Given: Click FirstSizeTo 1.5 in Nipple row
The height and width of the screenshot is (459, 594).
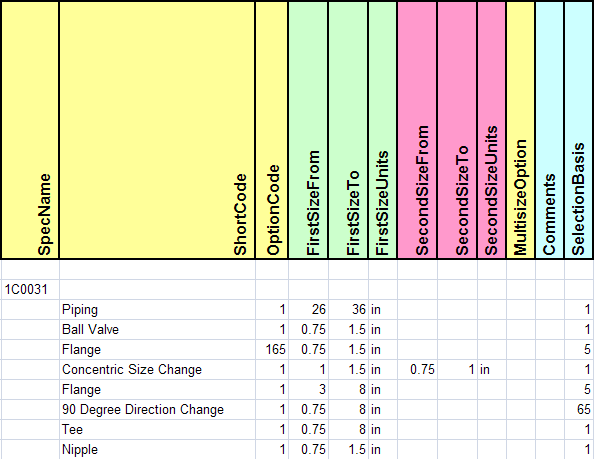Looking at the screenshot, I should 348,450.
